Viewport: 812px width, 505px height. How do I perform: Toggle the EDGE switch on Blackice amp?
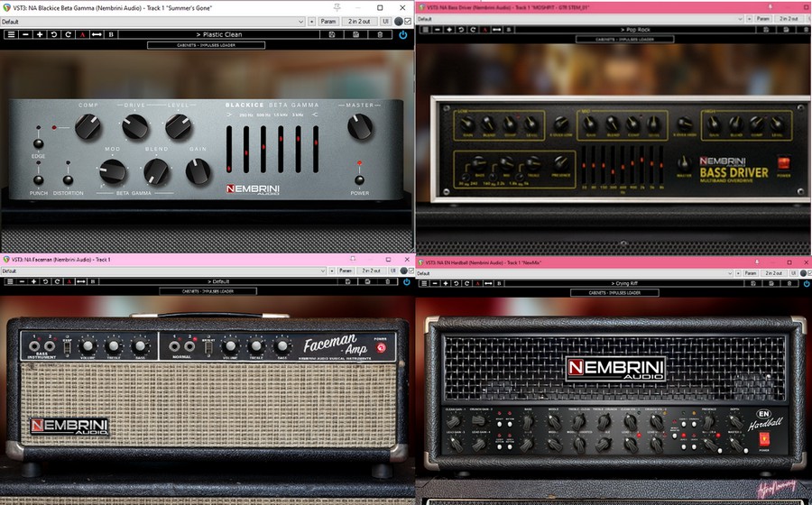pyautogui.click(x=39, y=142)
